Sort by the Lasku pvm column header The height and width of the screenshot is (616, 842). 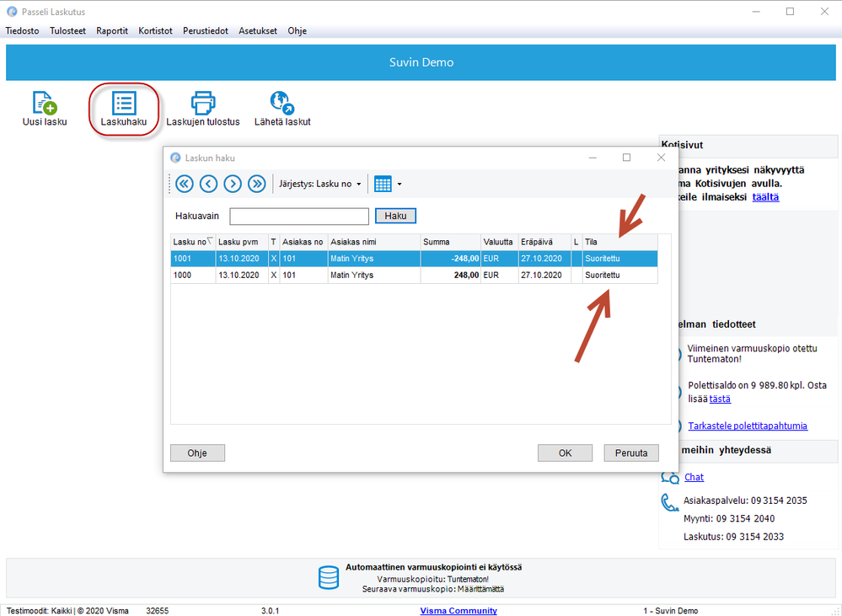pyautogui.click(x=242, y=242)
